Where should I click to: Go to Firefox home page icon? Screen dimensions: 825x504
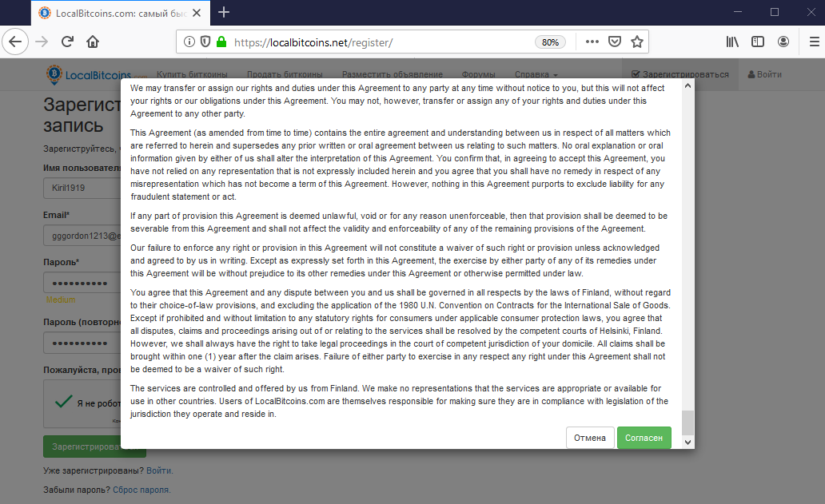pyautogui.click(x=93, y=42)
